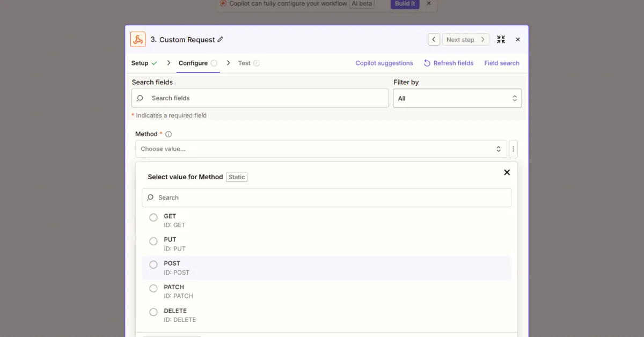Click the magnifier icon in Search fields

(x=140, y=98)
